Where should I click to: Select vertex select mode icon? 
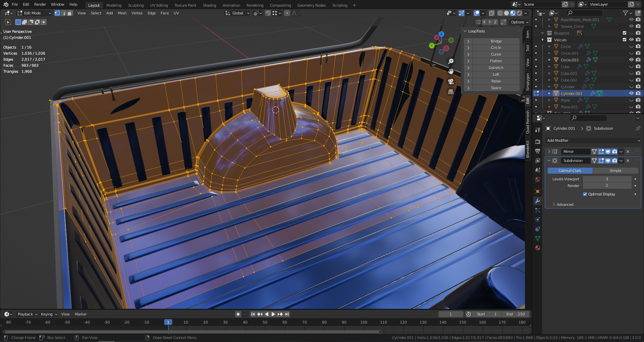pyautogui.click(x=57, y=13)
